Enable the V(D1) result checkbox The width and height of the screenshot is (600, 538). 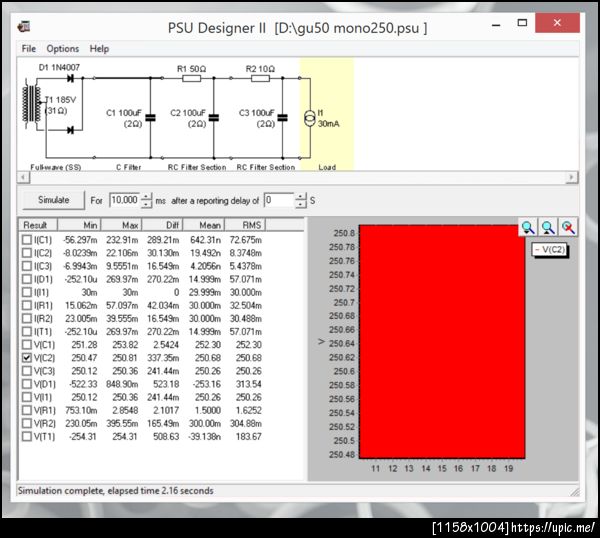(x=26, y=384)
